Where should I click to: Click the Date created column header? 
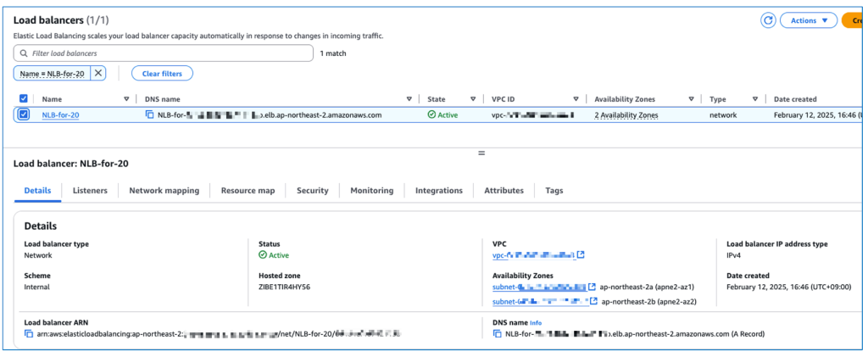(x=795, y=99)
